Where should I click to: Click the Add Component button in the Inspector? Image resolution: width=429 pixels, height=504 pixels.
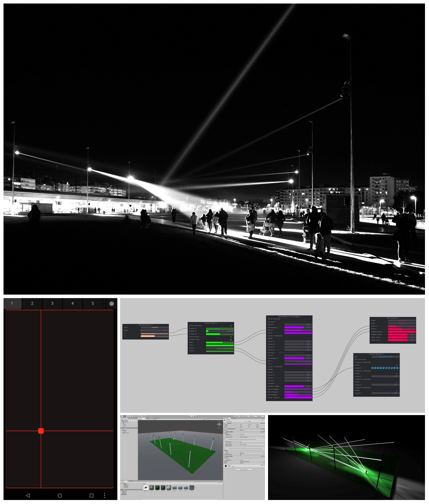pos(244,470)
